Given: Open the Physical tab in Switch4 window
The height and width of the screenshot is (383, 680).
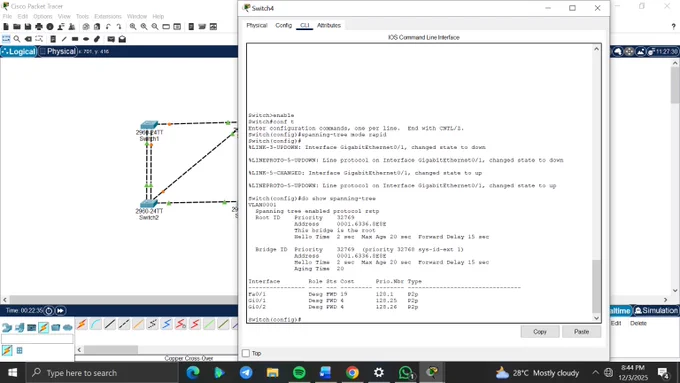Looking at the screenshot, I should (257, 26).
